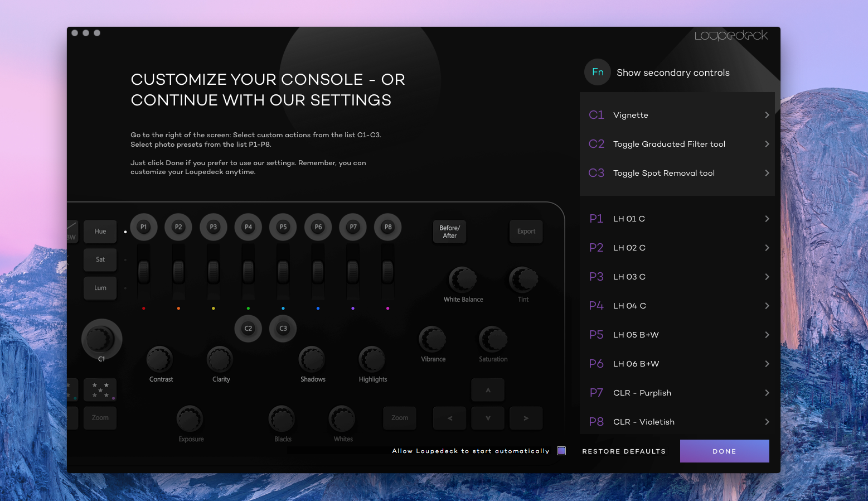Click the C2 custom button on console
This screenshot has height=501, width=868.
pos(249,329)
